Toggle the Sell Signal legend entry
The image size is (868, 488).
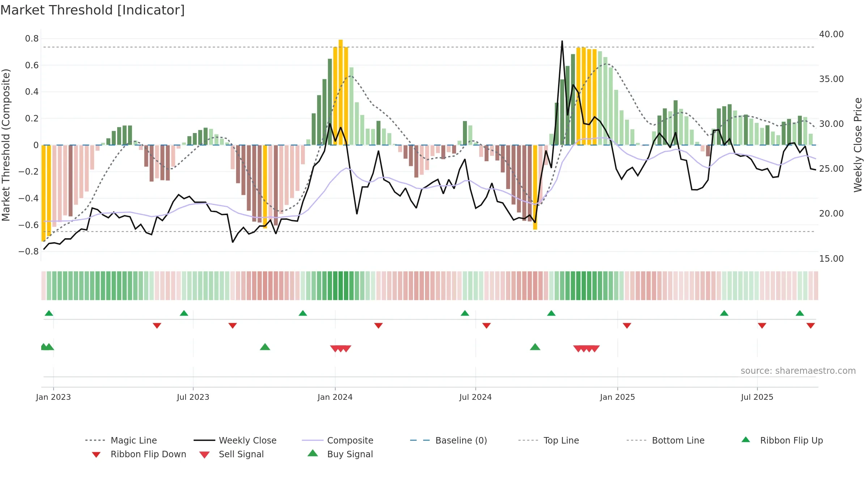point(231,454)
